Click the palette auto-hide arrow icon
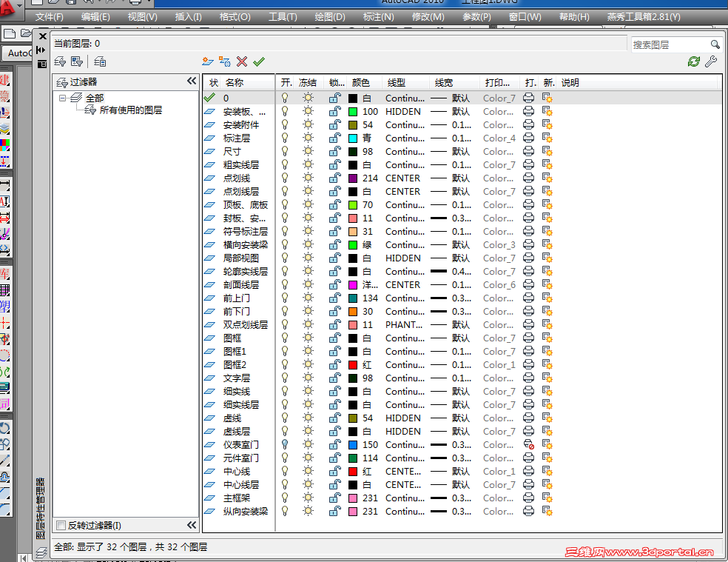 click(x=41, y=50)
